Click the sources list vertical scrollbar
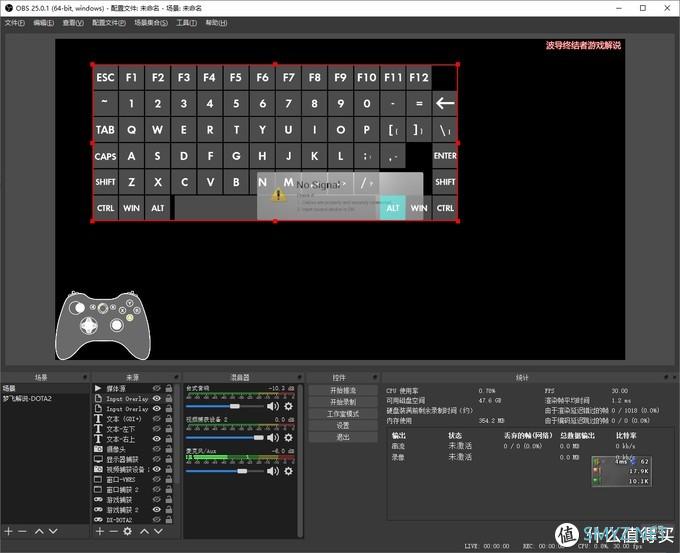The image size is (680, 553). point(177,434)
